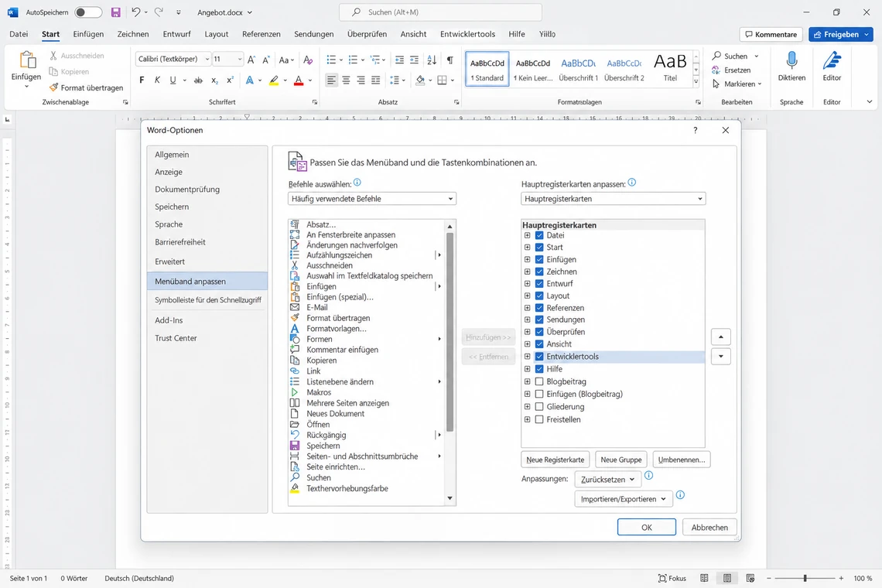The image size is (882, 588).
Task: Open the Befehle auswählen dropdown
Action: pos(372,199)
